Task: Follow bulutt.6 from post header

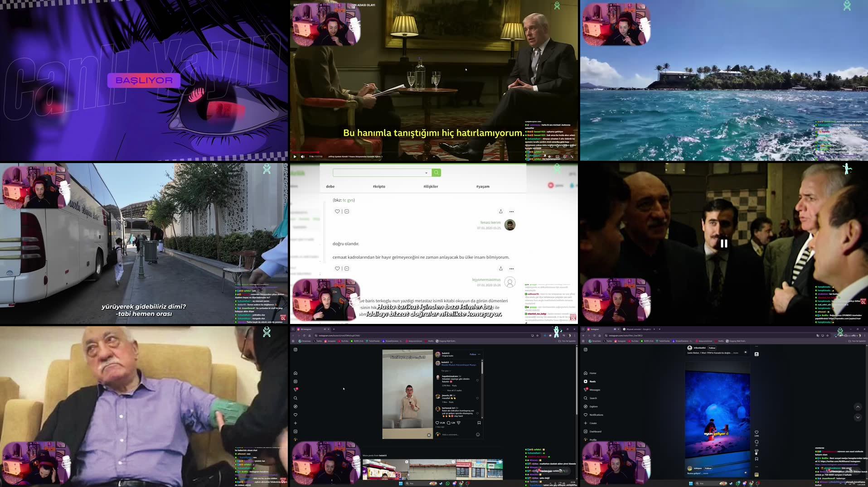Action: (473, 354)
